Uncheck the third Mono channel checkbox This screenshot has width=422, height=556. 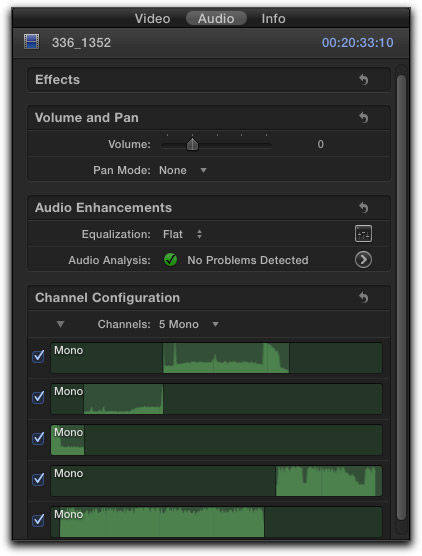click(x=38, y=438)
